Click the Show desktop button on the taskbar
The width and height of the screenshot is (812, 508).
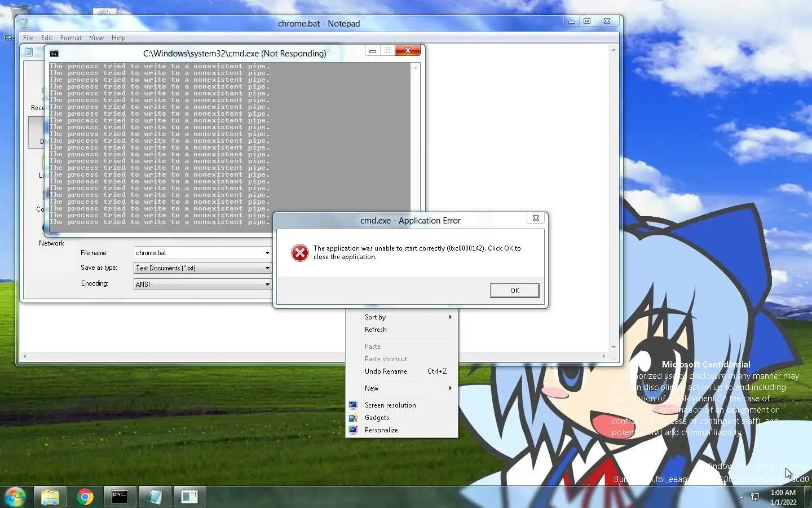coord(808,497)
